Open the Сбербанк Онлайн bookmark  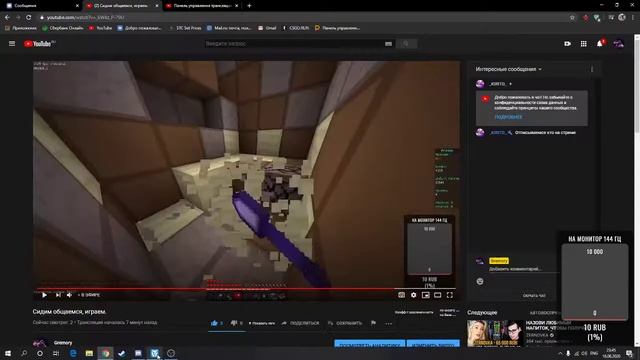[63, 28]
